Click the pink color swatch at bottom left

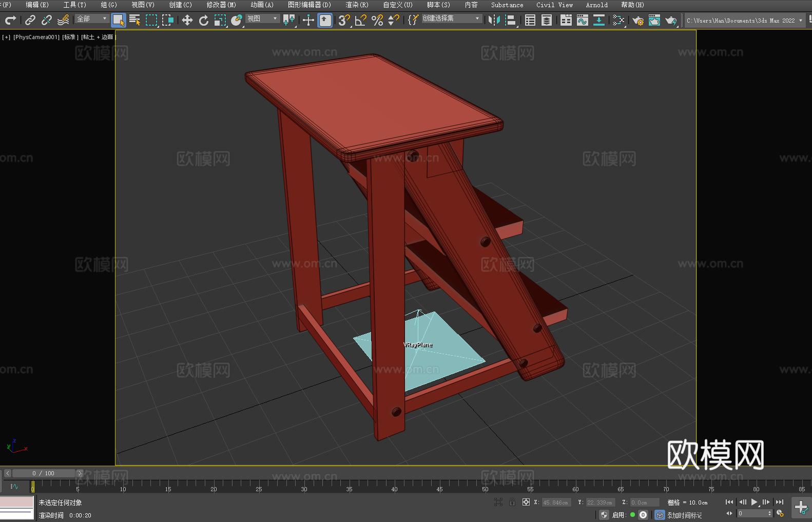pyautogui.click(x=16, y=502)
